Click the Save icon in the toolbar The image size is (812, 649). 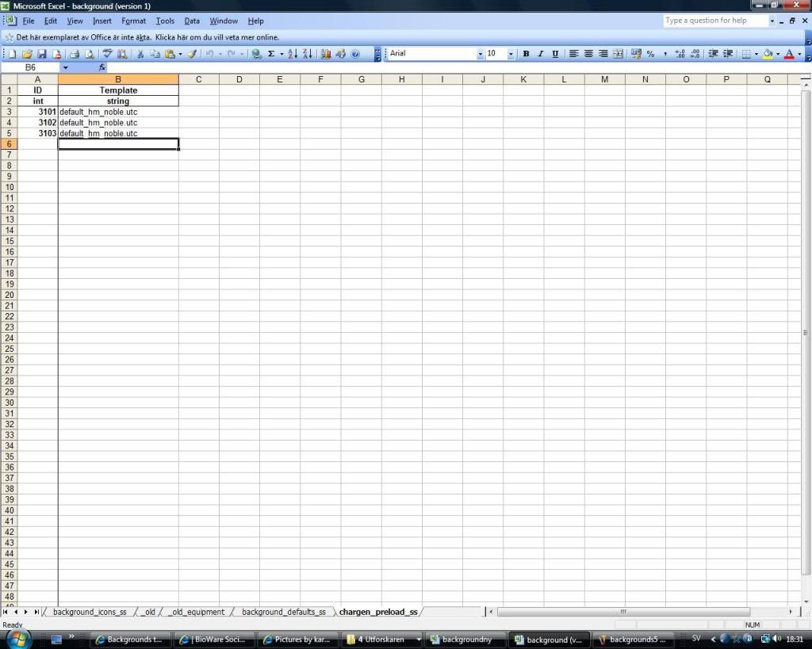[42, 54]
